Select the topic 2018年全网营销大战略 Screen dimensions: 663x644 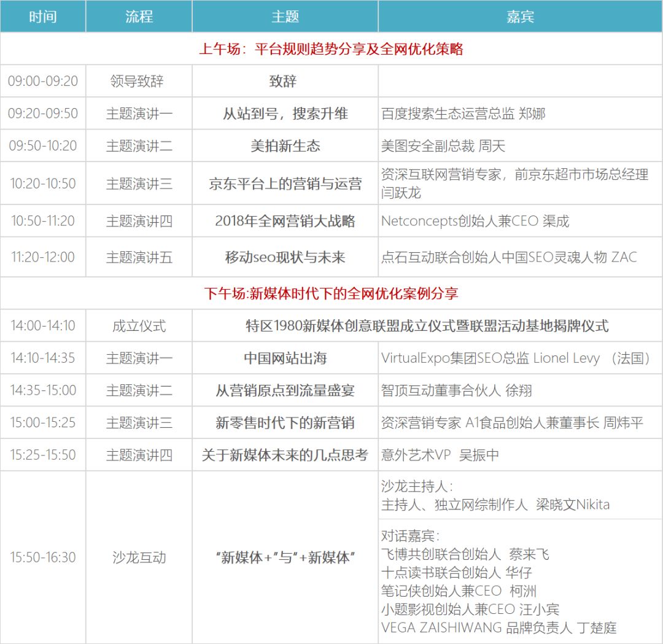(x=285, y=221)
